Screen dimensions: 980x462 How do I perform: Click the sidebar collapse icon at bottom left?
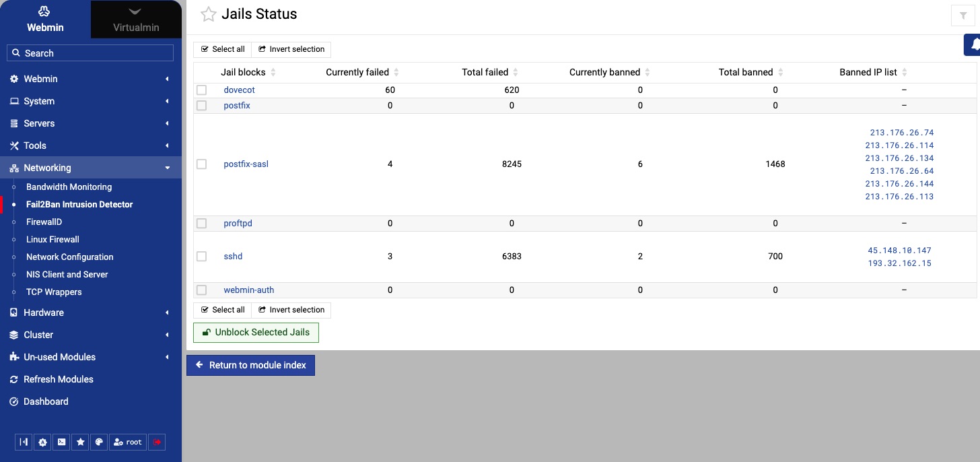click(x=24, y=442)
